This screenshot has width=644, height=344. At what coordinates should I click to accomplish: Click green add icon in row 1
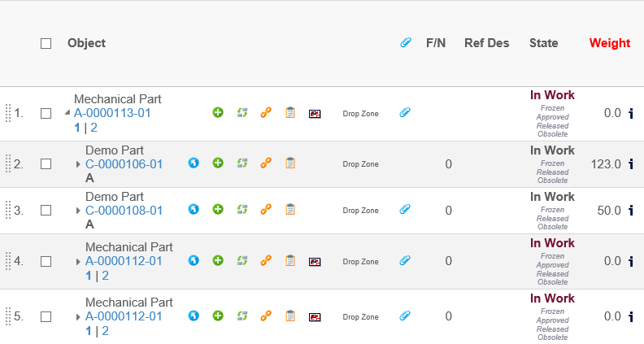click(x=218, y=113)
